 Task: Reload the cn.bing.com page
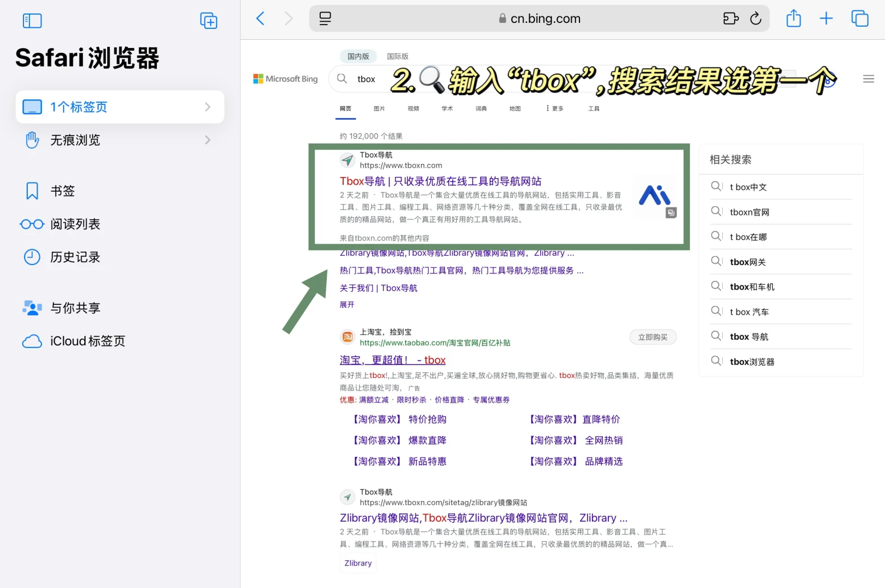(756, 19)
